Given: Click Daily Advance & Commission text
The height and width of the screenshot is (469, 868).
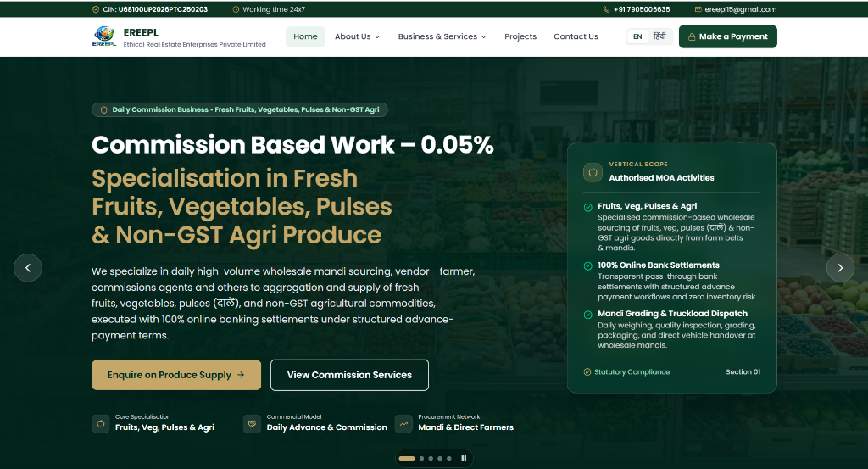Looking at the screenshot, I should tap(326, 427).
